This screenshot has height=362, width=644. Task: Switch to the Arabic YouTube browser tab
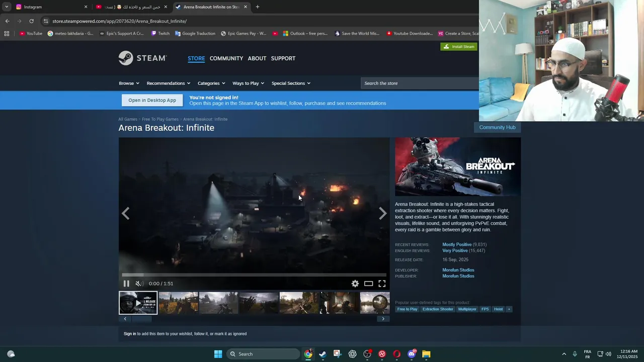131,7
